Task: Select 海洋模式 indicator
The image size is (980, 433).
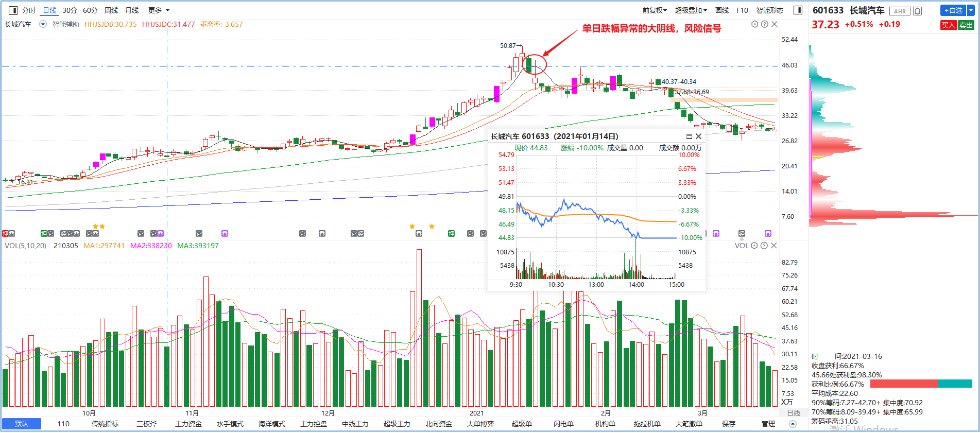Action: [x=272, y=424]
